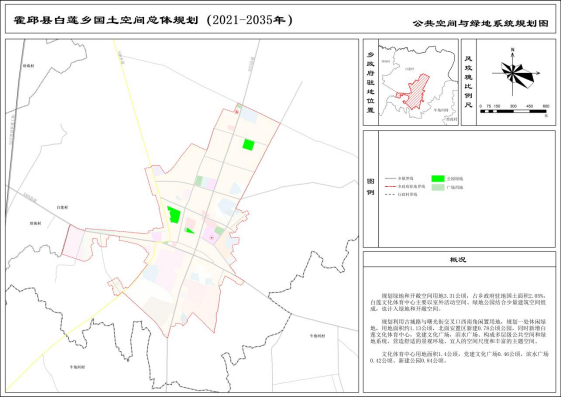This screenshot has height=397, width=561.
Task: Click the 概况 section header
Action: tap(458, 260)
